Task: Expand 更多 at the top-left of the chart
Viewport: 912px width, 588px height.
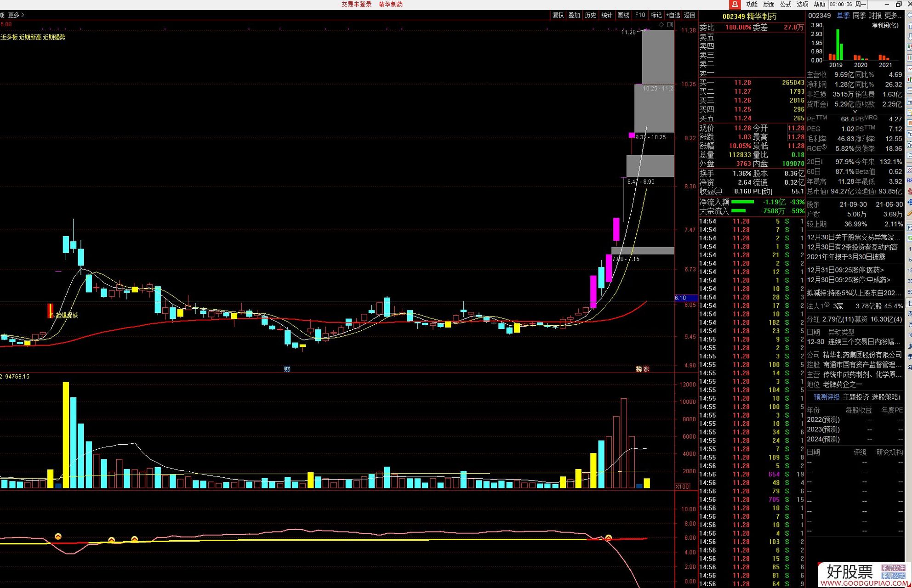Action: click(16, 15)
